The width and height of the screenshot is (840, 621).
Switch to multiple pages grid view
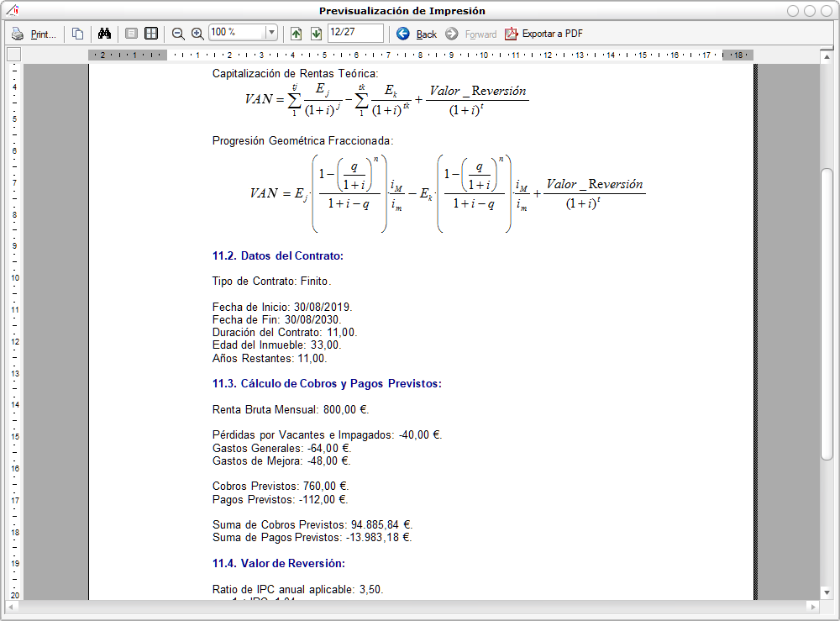(151, 34)
